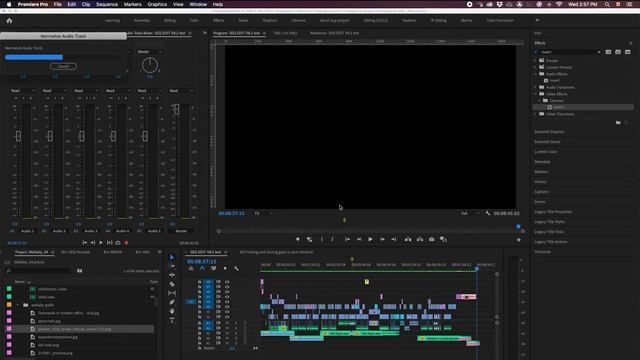
Task: Open the History panel
Action: 540,182
